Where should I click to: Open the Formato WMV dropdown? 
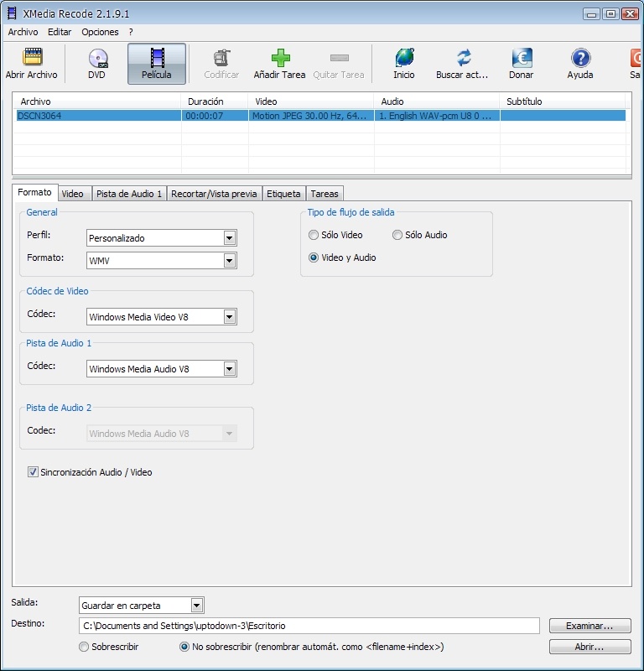coord(230,261)
